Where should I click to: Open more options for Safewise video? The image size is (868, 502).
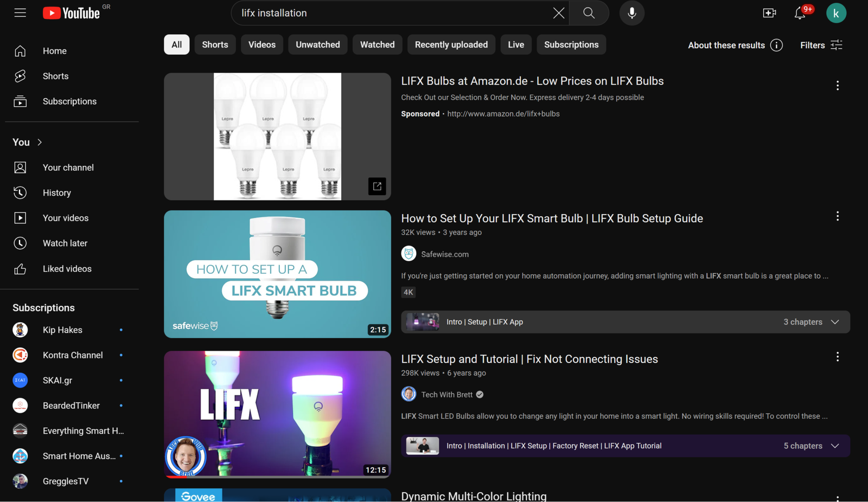[x=837, y=216]
